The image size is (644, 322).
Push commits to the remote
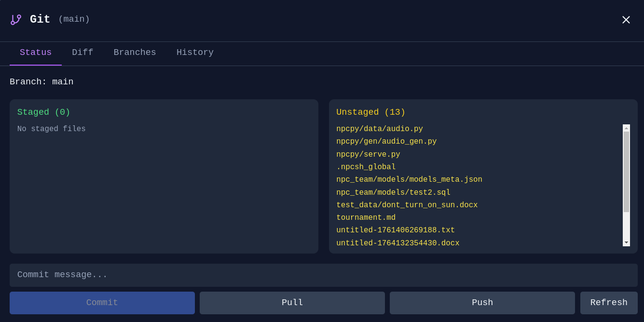click(x=482, y=302)
